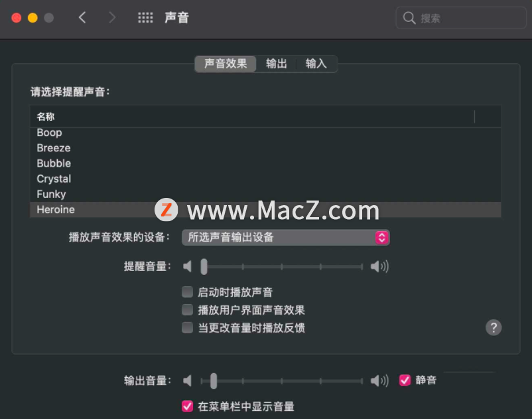532x419 pixels.
Task: Click the alert volume low speaker icon
Action: pos(187,266)
